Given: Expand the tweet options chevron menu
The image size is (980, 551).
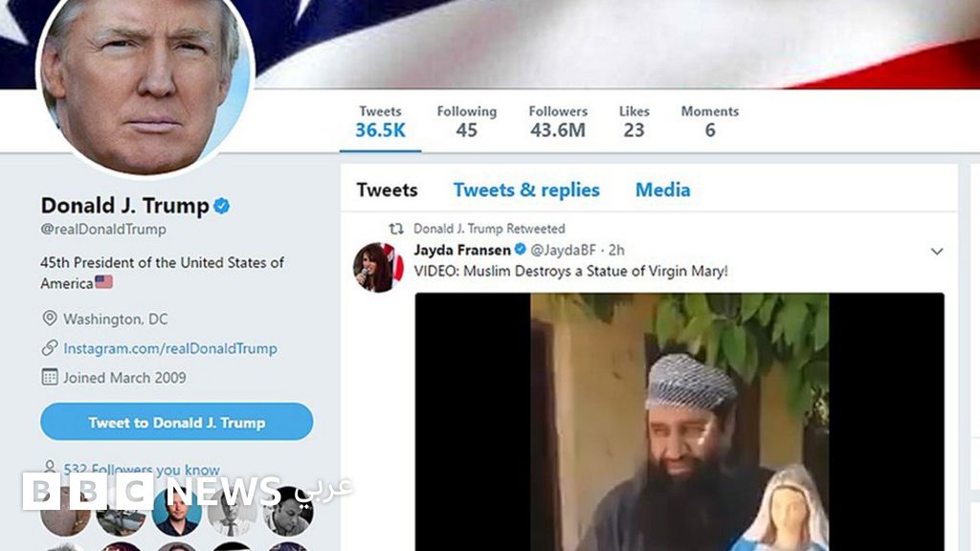Looking at the screenshot, I should point(936,252).
